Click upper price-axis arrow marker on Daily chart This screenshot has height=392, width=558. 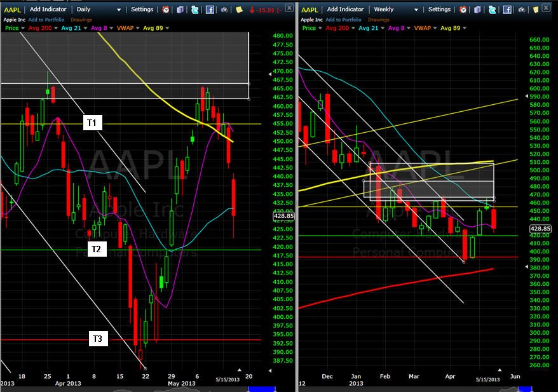269,74
